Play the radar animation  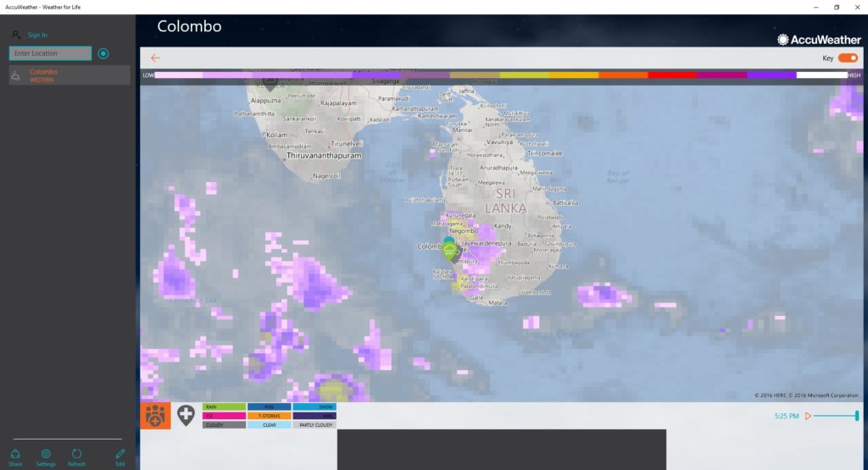pyautogui.click(x=808, y=416)
